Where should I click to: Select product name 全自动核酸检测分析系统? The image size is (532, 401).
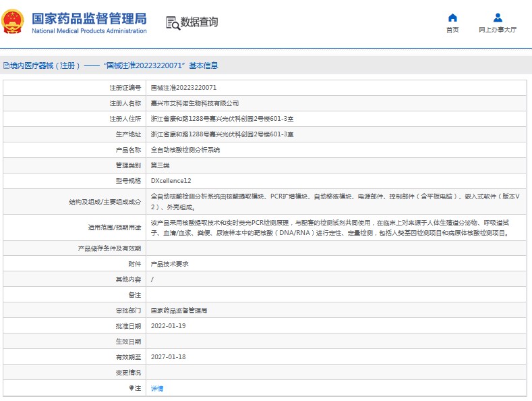[185, 150]
